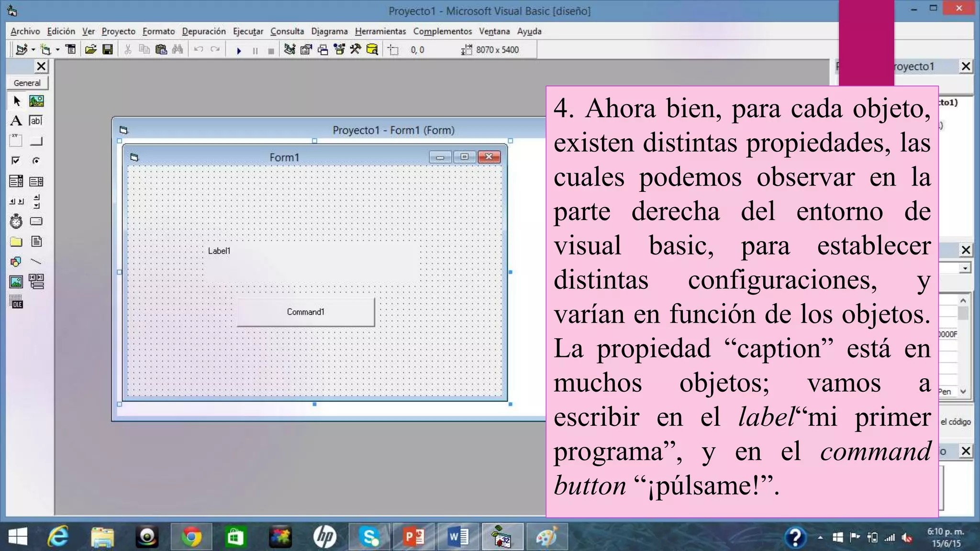
Task: Choose the HScrollBar control tool
Action: [x=16, y=201]
